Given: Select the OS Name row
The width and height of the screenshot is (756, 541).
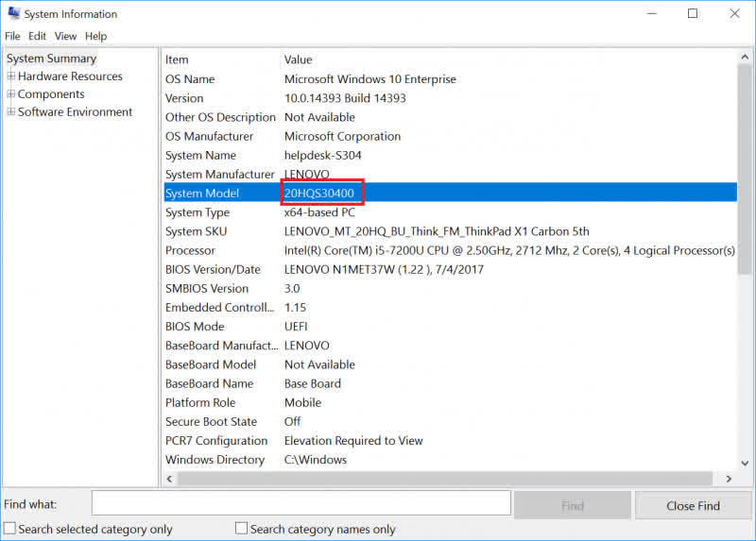Looking at the screenshot, I should [451, 79].
